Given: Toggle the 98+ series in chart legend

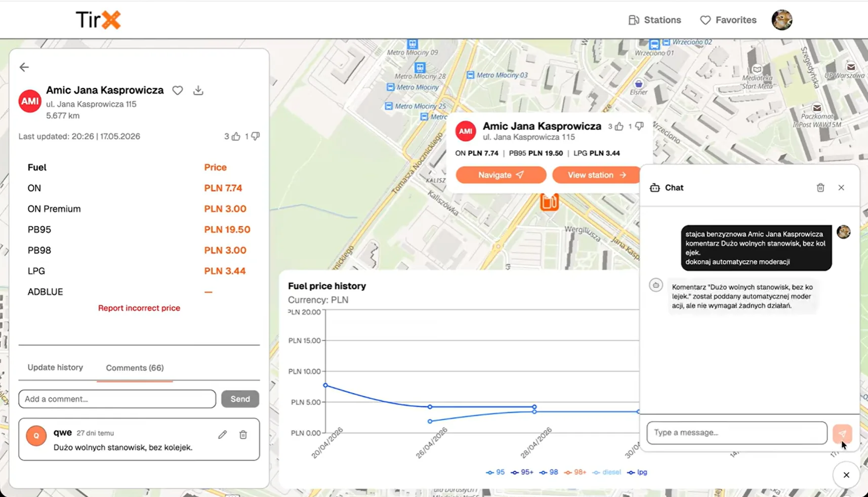Looking at the screenshot, I should (575, 472).
